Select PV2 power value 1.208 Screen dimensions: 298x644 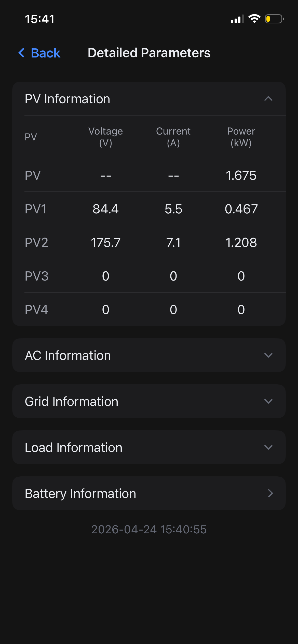coord(241,243)
